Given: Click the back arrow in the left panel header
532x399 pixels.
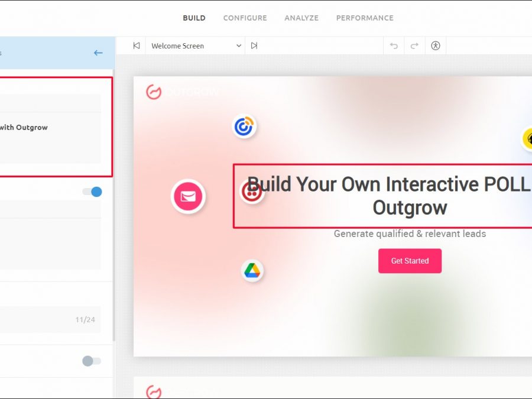Looking at the screenshot, I should click(x=98, y=53).
